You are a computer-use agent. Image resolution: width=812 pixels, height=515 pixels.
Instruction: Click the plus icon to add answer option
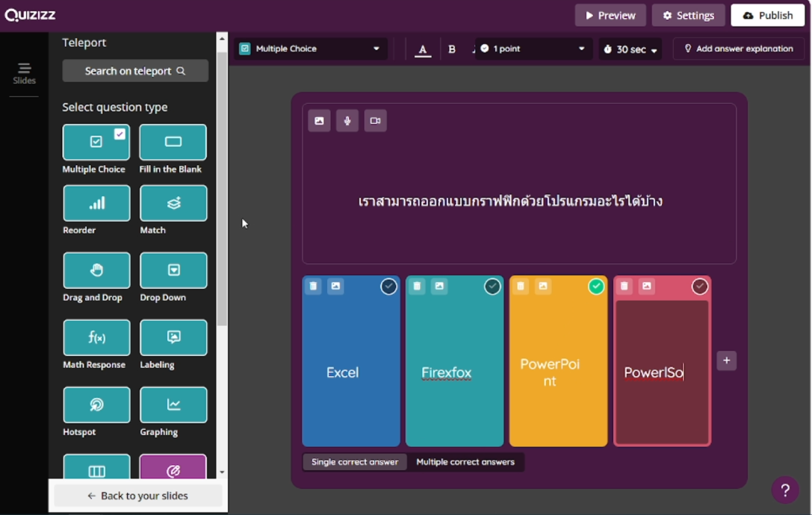pyautogui.click(x=727, y=360)
